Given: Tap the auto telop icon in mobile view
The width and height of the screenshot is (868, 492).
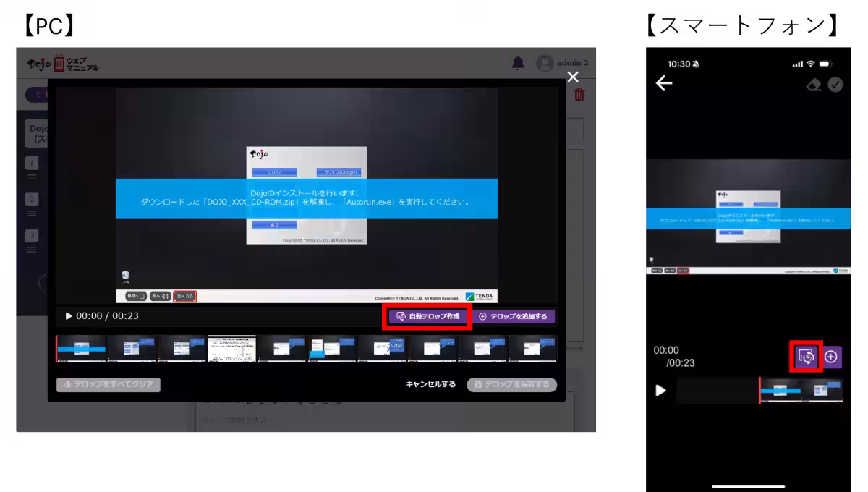Looking at the screenshot, I should click(806, 357).
